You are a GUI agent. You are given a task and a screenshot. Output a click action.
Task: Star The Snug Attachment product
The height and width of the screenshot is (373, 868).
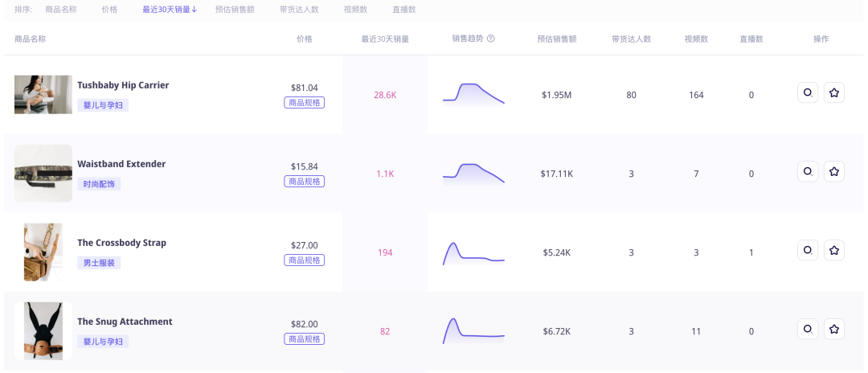(834, 330)
